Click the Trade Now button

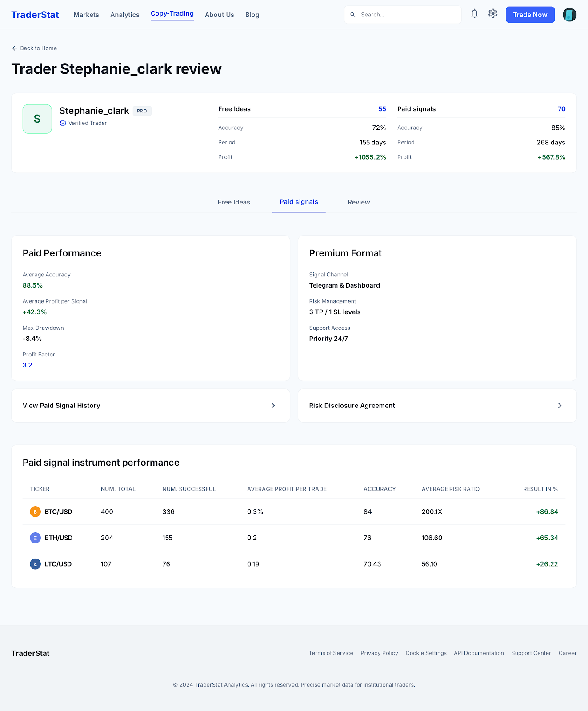point(530,15)
